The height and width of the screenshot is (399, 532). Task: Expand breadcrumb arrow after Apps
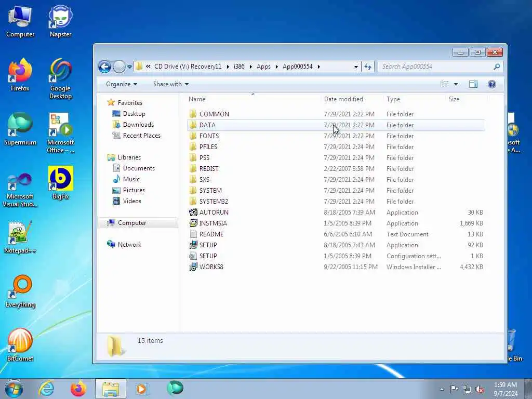pyautogui.click(x=277, y=66)
